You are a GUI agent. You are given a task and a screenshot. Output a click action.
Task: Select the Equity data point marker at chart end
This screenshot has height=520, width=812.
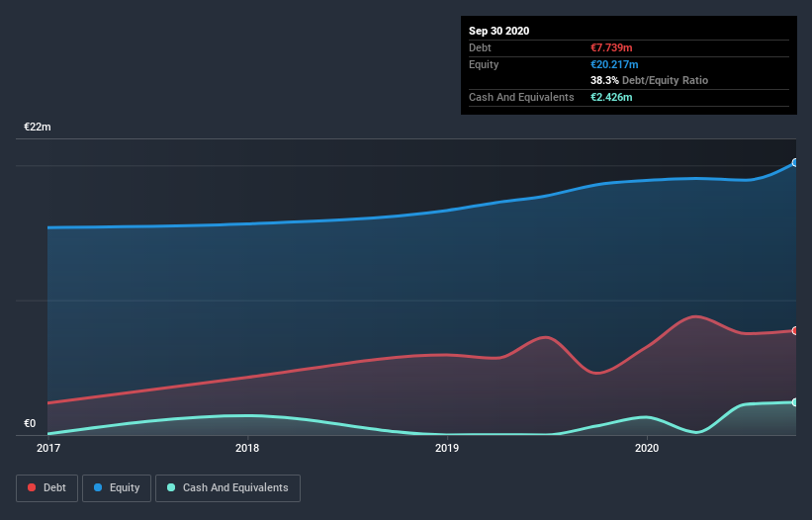pyautogui.click(x=794, y=162)
